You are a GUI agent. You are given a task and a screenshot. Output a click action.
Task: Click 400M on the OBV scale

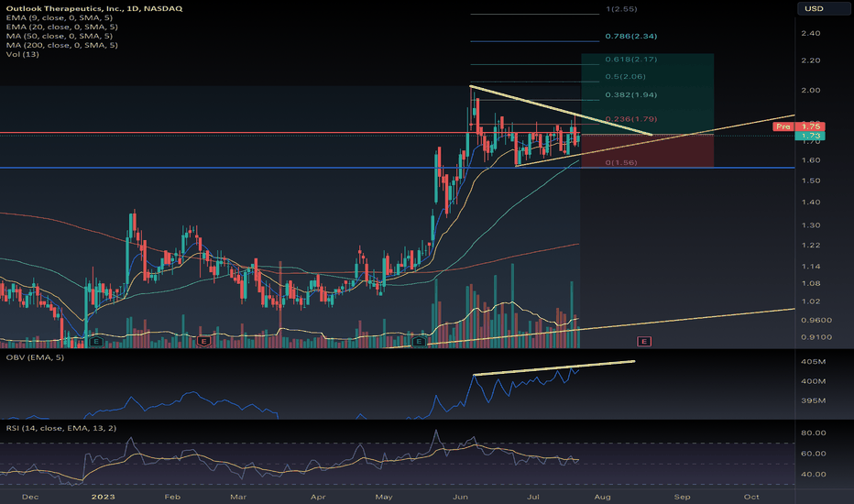click(x=813, y=381)
